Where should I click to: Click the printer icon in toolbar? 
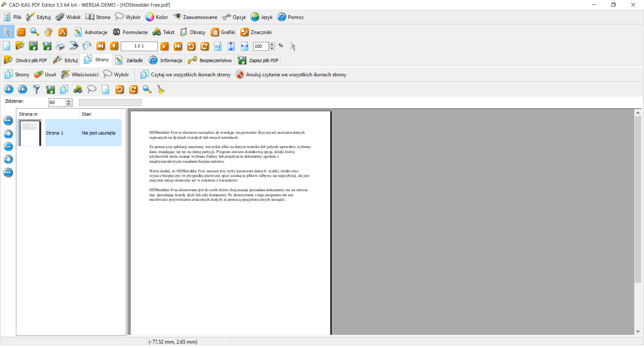coord(60,46)
